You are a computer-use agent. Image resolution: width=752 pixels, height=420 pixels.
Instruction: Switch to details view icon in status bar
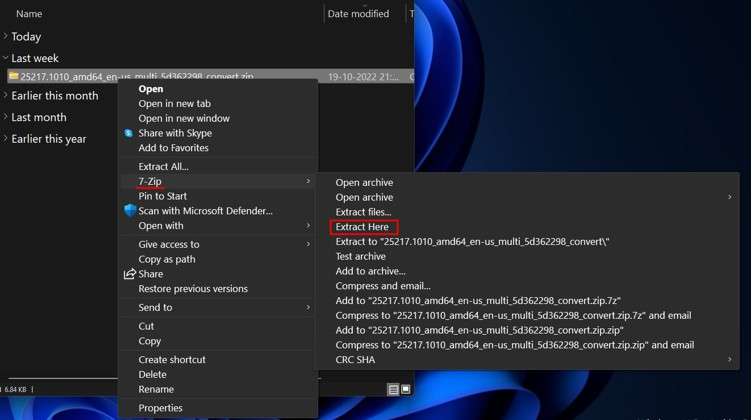click(393, 389)
